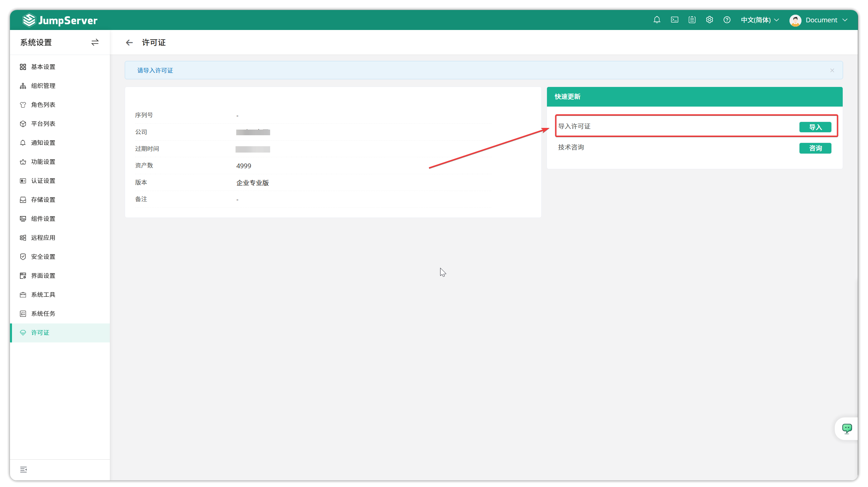868x487 pixels.
Task: Collapse the sidebar with bottom menu icon
Action: pos(23,469)
